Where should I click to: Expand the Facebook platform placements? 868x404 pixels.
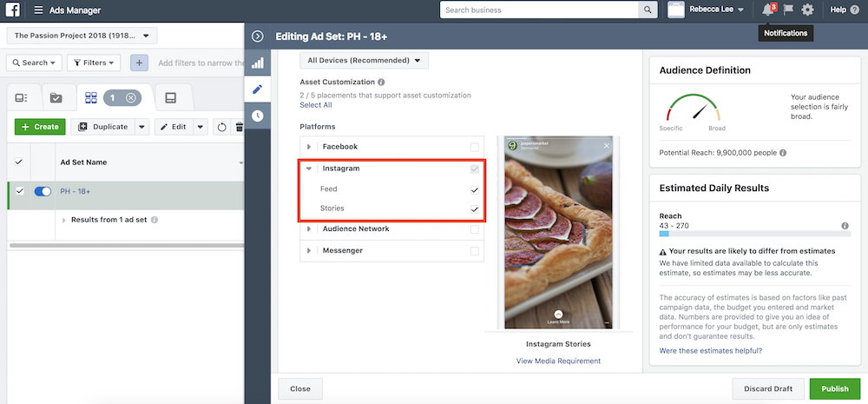[x=309, y=147]
